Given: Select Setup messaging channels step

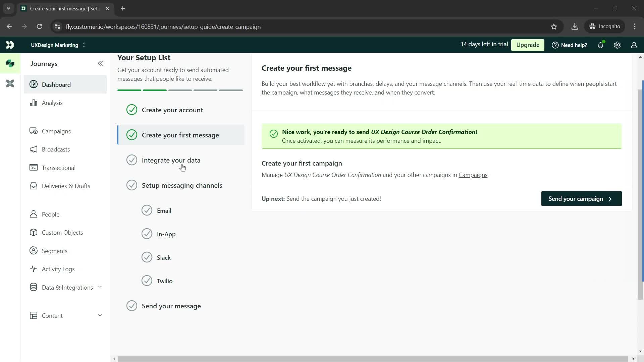Looking at the screenshot, I should tap(181, 185).
